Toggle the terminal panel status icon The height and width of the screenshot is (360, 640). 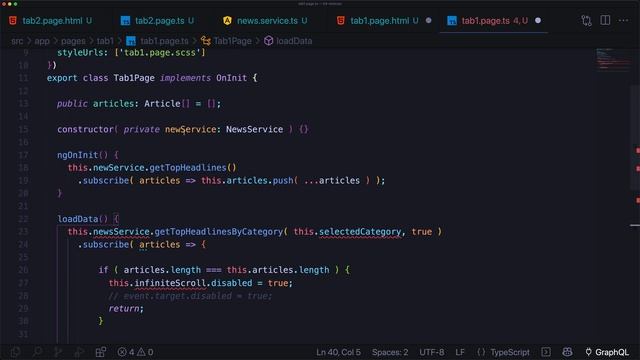(546, 352)
